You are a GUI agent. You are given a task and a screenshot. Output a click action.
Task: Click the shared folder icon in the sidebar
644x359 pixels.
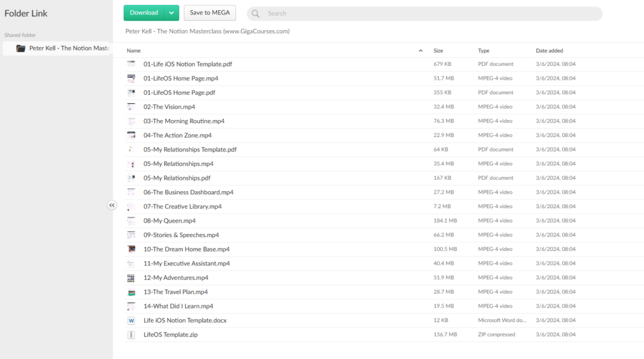[x=21, y=48]
